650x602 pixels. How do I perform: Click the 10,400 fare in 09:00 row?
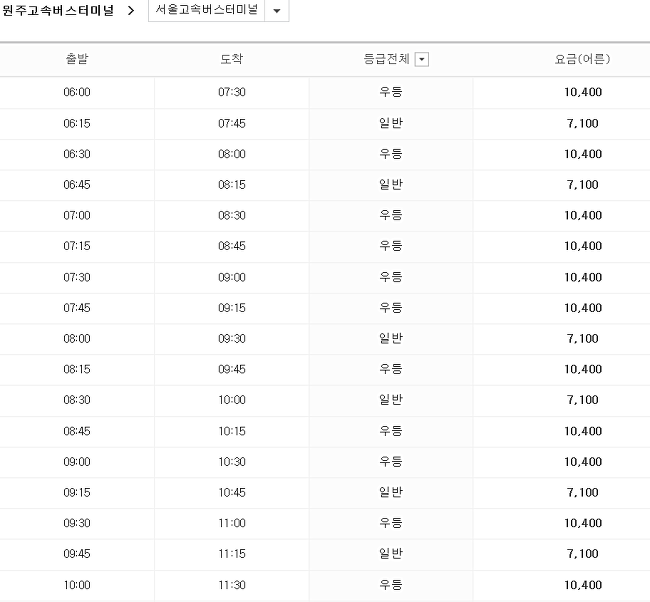pos(583,462)
